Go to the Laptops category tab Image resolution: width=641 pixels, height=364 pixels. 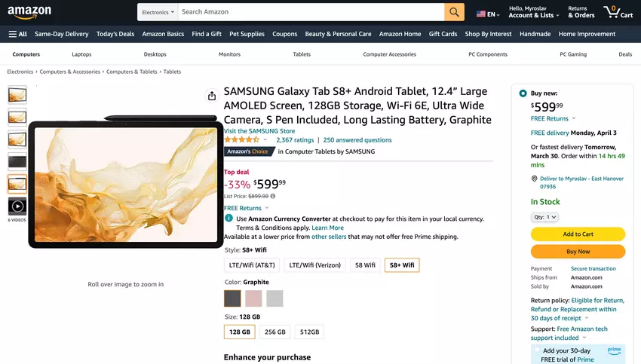point(81,54)
